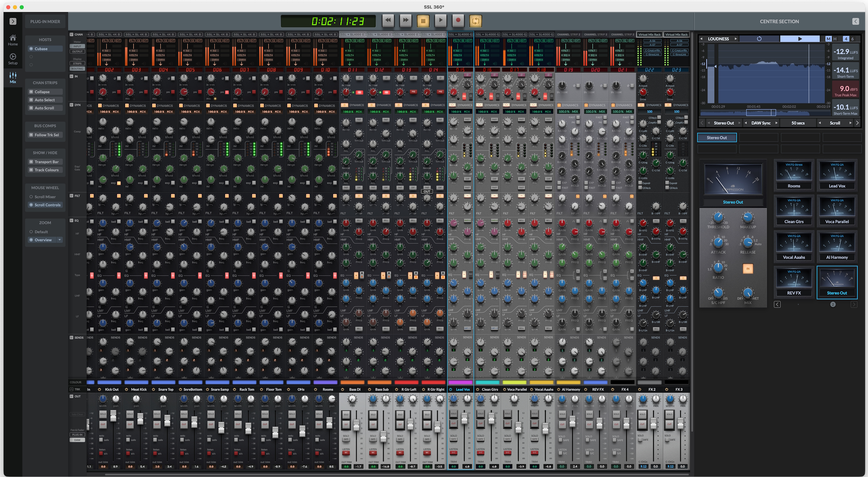Enable the Collapse chan strips checkbox
The height and width of the screenshot is (477, 868).
(31, 92)
